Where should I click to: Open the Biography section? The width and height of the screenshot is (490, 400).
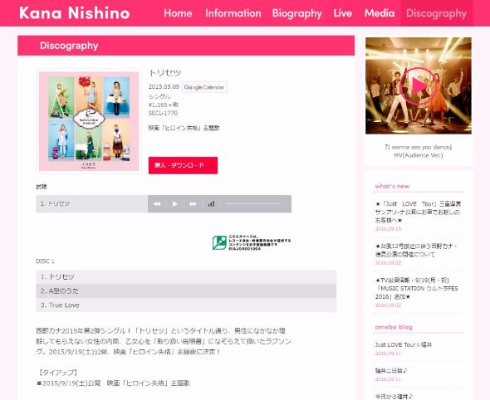coord(297,13)
